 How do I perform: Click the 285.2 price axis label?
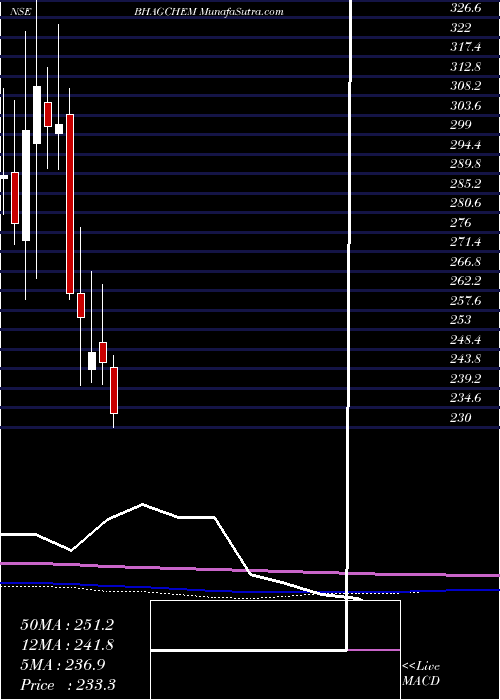[x=465, y=183]
